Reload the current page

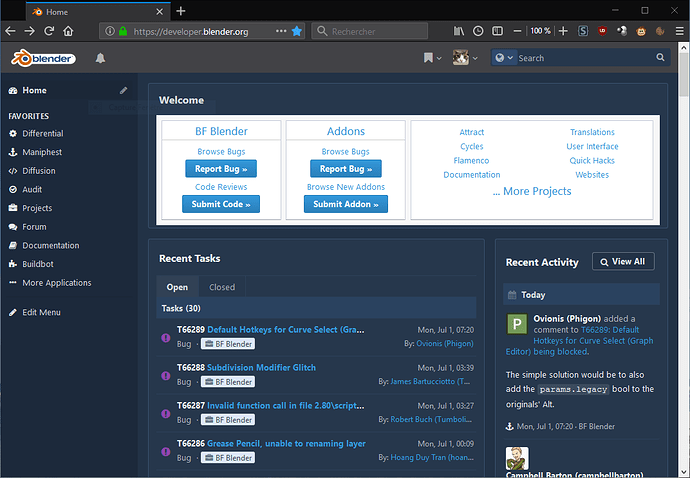49,31
